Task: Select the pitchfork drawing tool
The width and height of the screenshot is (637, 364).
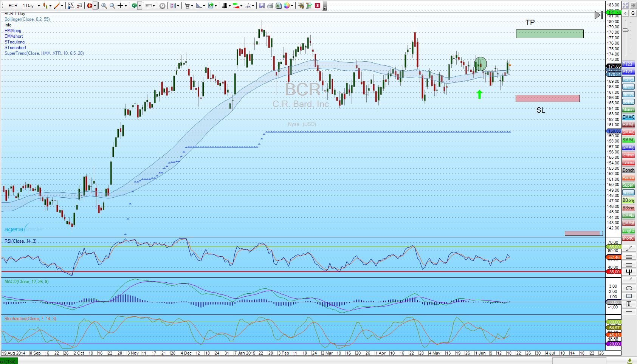Action: coord(629,272)
